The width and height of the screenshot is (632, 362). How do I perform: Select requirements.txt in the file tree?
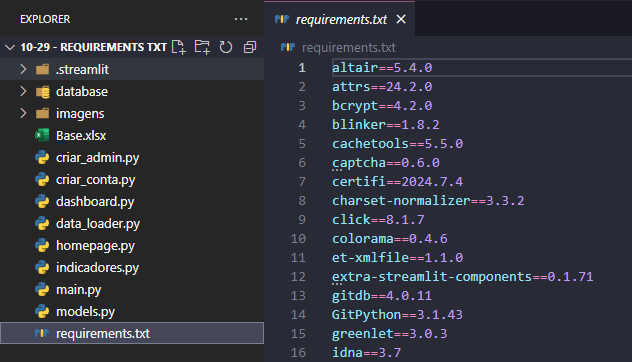132,333
